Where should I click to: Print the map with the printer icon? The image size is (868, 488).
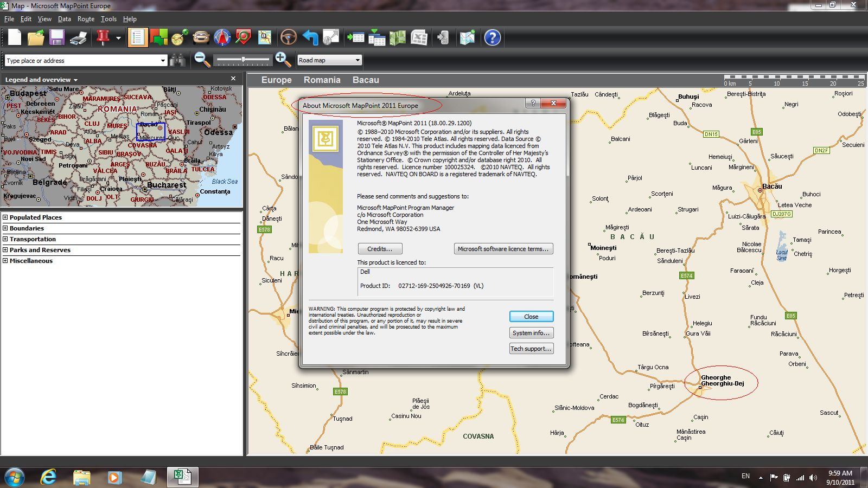tap(78, 37)
